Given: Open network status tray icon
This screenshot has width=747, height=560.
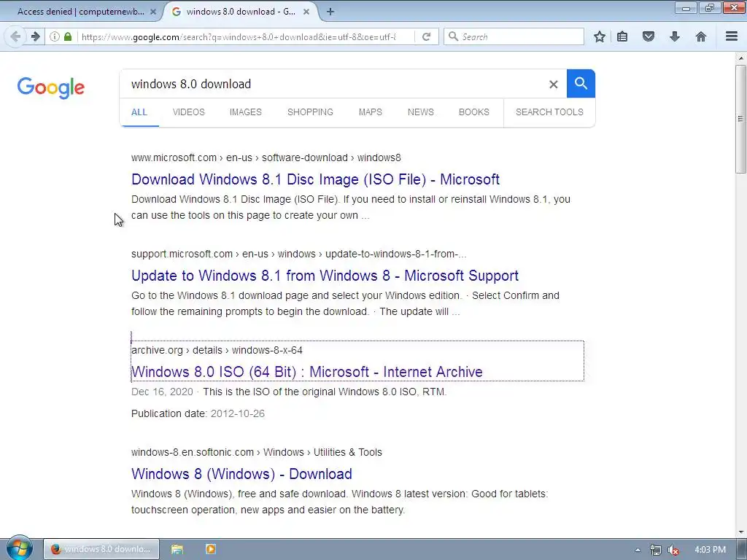Looking at the screenshot, I should pos(656,550).
